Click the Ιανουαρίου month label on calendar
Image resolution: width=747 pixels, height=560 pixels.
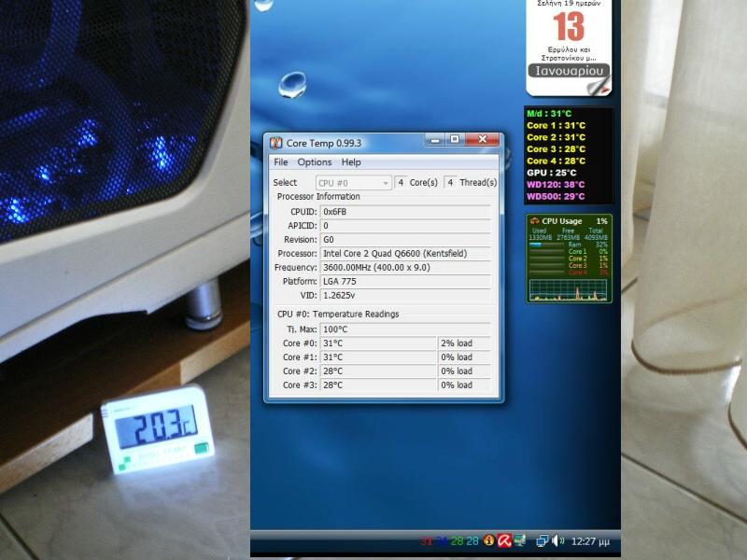[x=569, y=71]
